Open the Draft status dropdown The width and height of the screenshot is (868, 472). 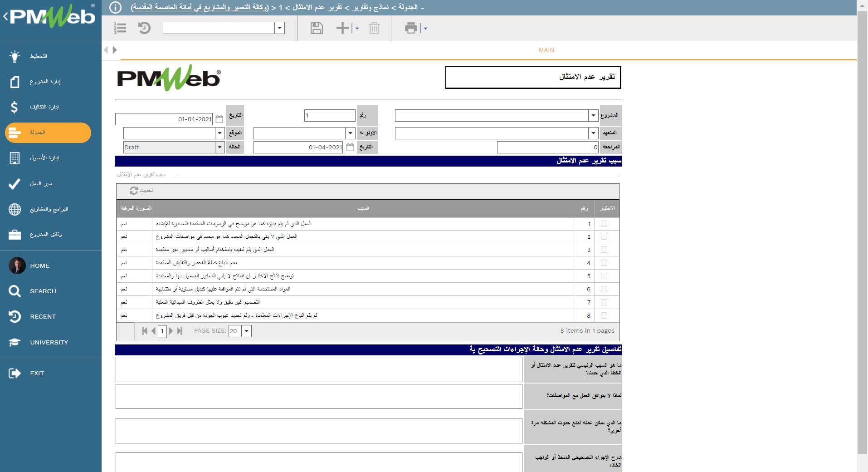tap(220, 147)
